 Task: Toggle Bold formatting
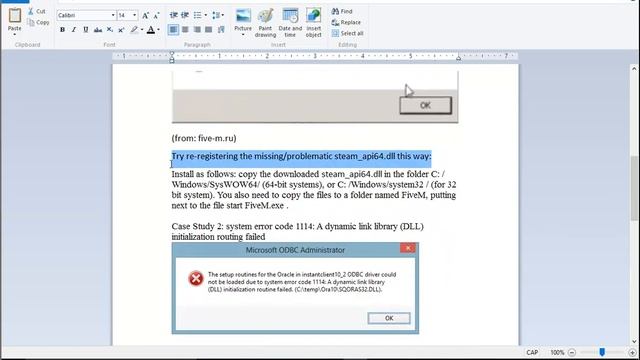pyautogui.click(x=62, y=29)
